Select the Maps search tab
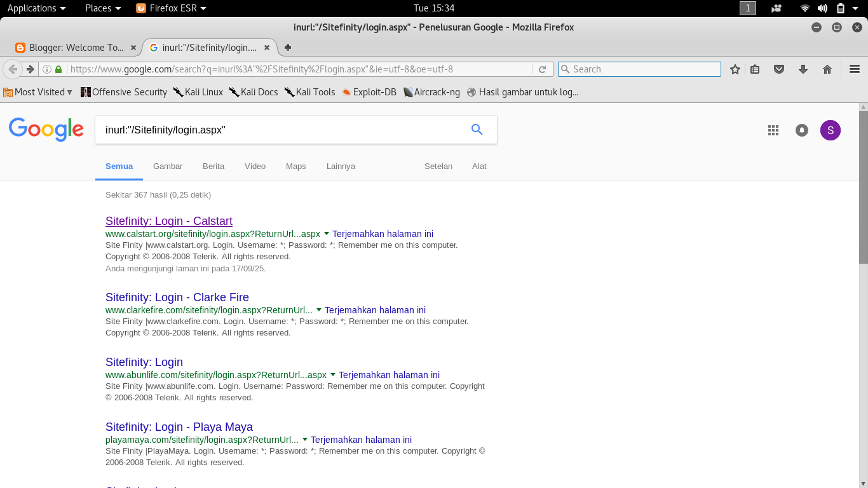 pyautogui.click(x=296, y=166)
